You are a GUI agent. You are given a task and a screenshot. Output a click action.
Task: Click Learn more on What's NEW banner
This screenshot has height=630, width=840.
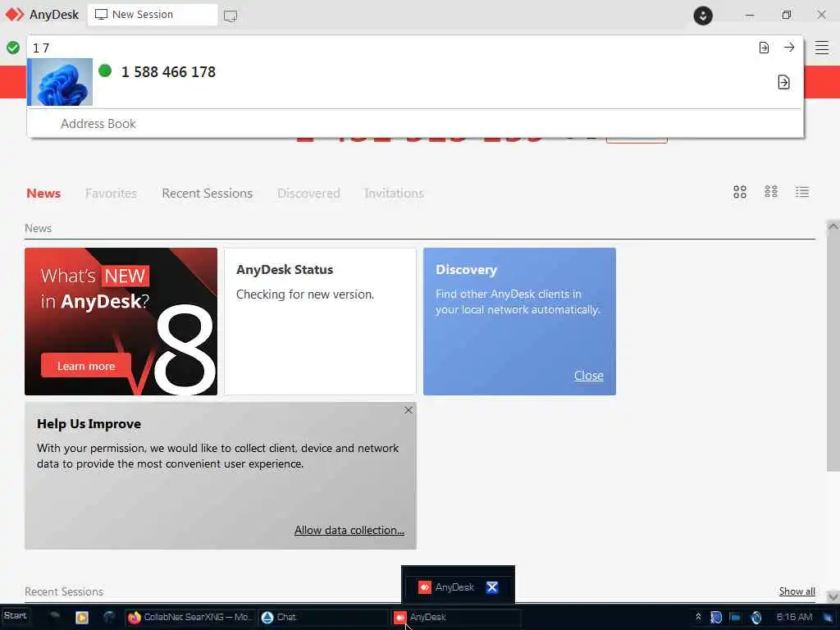point(85,366)
